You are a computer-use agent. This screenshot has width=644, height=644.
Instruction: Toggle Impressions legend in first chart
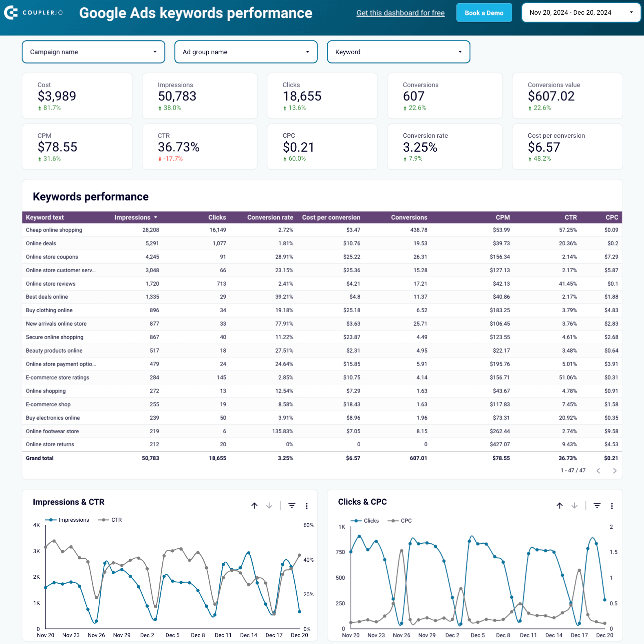[67, 520]
